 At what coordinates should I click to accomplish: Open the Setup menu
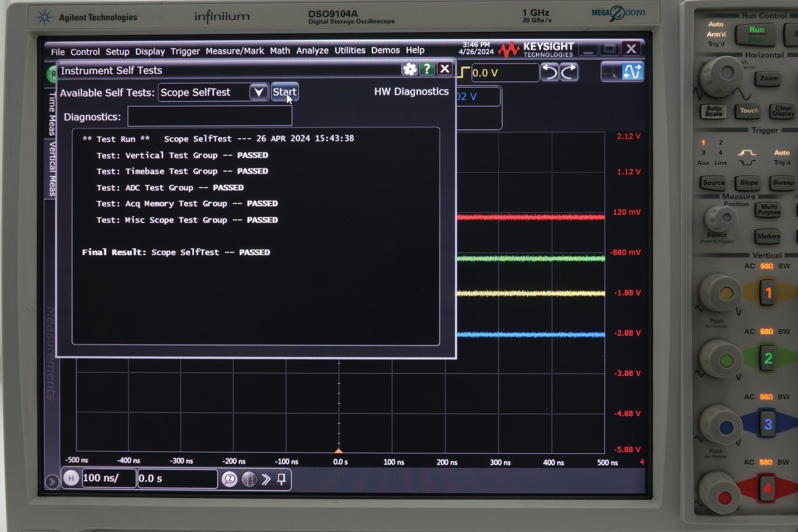[x=117, y=52]
